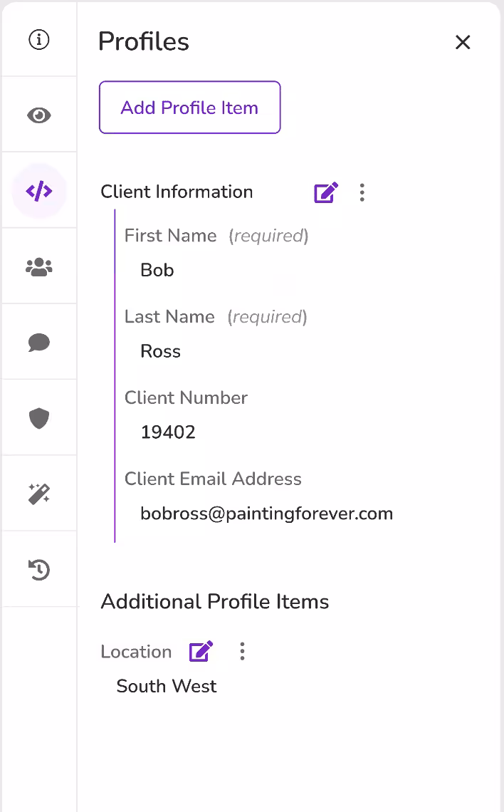Open the chat bubble sidebar icon

click(39, 343)
